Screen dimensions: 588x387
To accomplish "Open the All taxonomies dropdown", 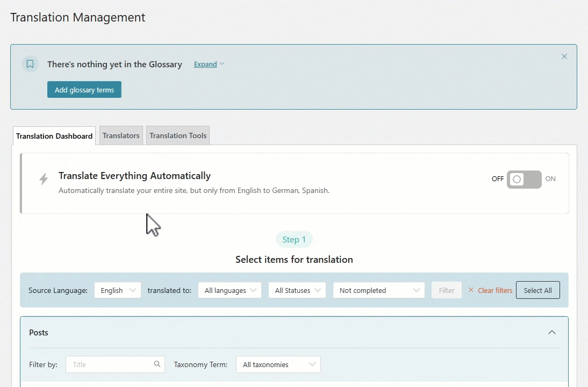I will [278, 364].
